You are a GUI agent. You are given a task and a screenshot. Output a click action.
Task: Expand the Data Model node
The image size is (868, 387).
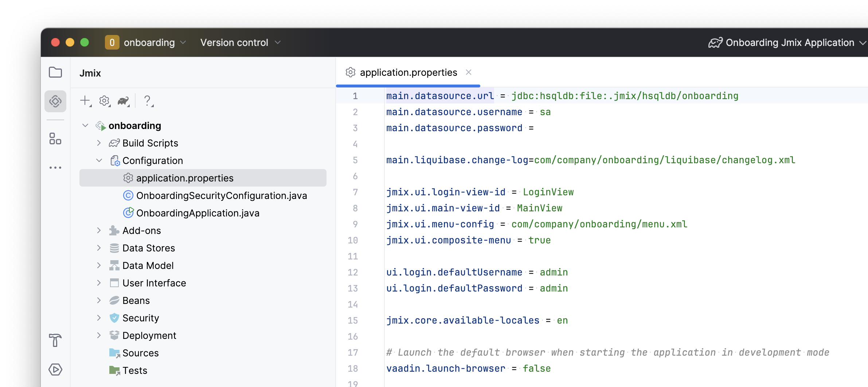tap(99, 266)
